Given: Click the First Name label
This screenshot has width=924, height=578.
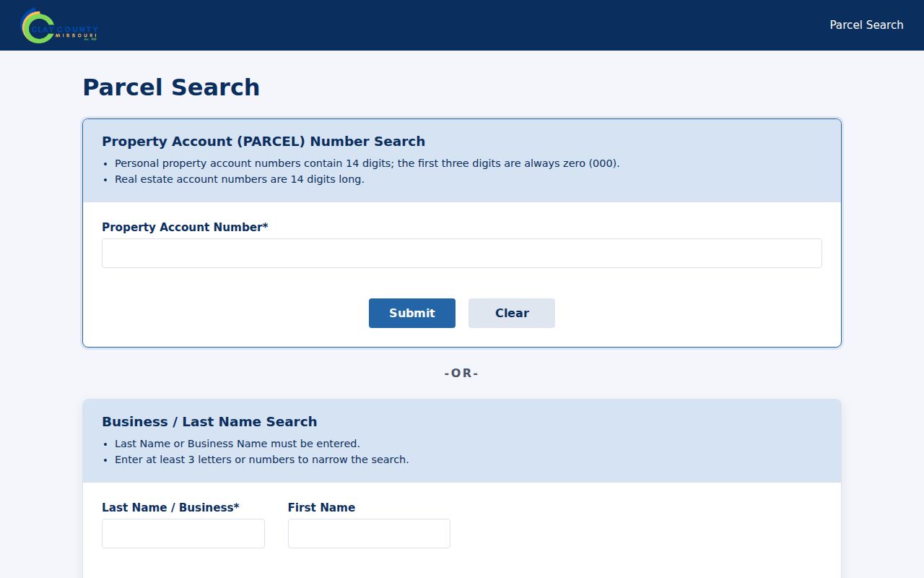Looking at the screenshot, I should click(321, 507).
